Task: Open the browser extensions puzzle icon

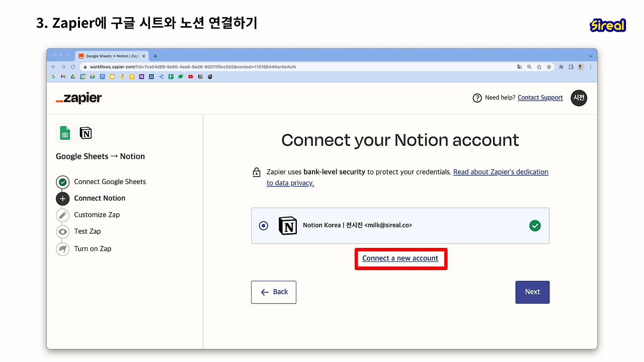Action: 561,67
